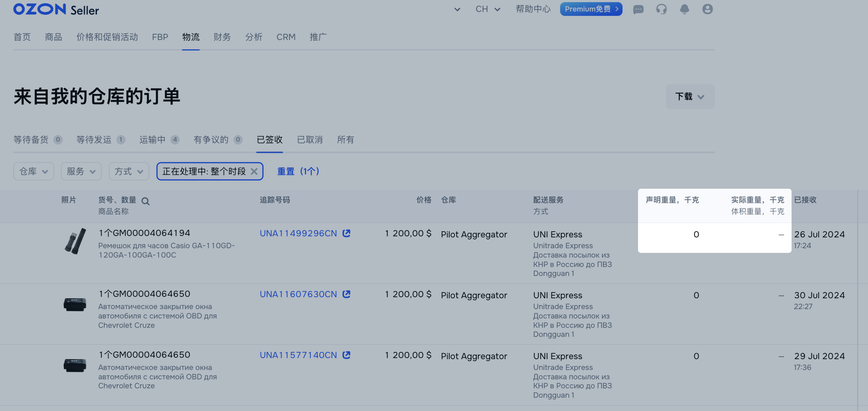Open tracking number UNA11577140CN link
868x411 pixels.
tap(298, 355)
